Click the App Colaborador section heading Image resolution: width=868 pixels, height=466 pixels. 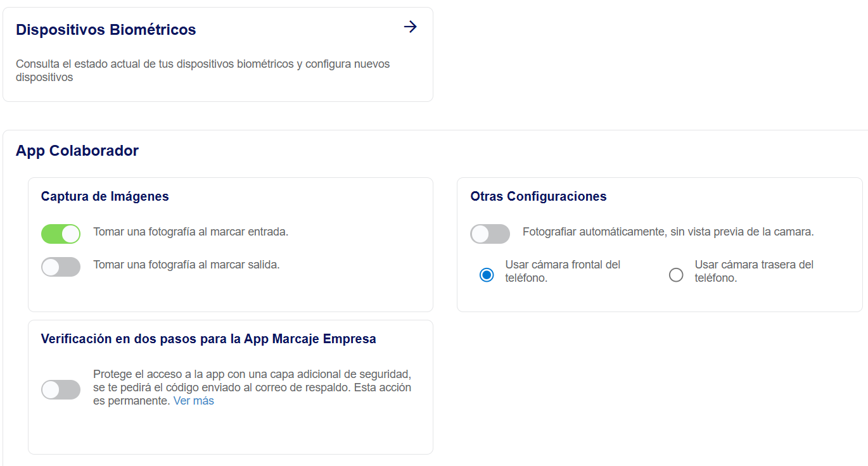click(x=77, y=151)
